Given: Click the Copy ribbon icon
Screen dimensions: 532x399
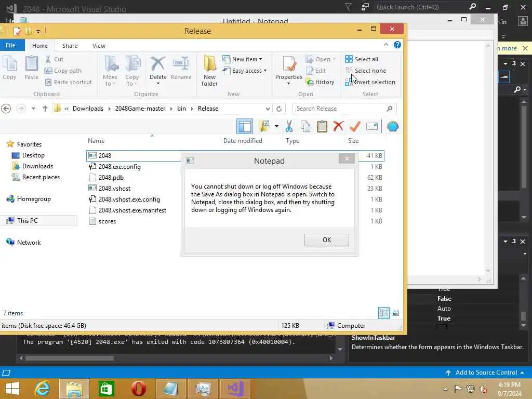Looking at the screenshot, I should coord(9,68).
